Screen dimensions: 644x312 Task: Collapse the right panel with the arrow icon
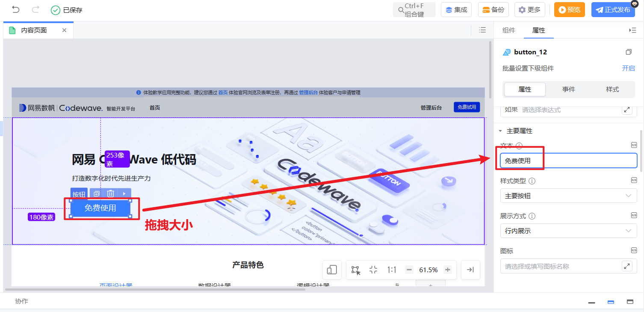(633, 30)
